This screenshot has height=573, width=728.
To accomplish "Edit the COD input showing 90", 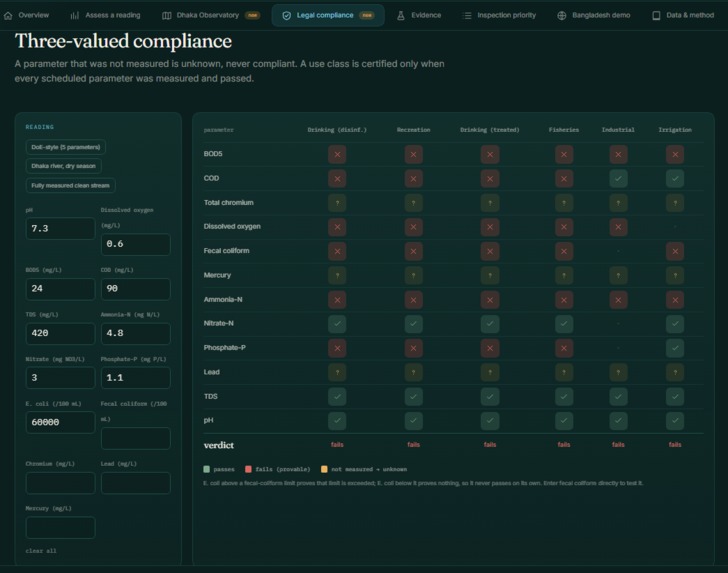I will [136, 288].
